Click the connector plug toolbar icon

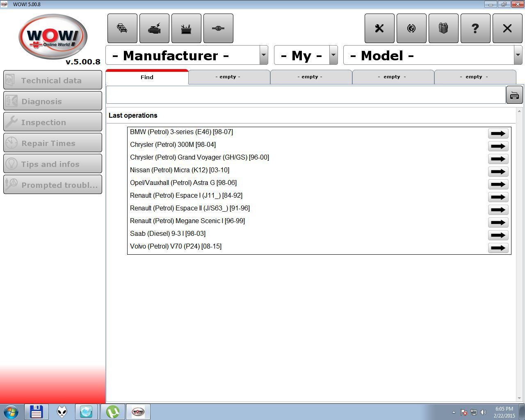point(218,28)
